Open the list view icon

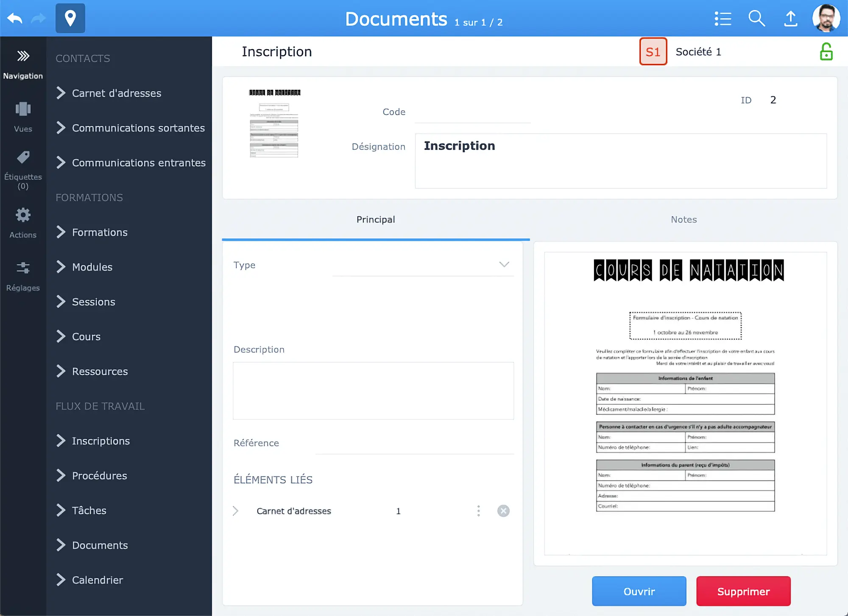(723, 19)
